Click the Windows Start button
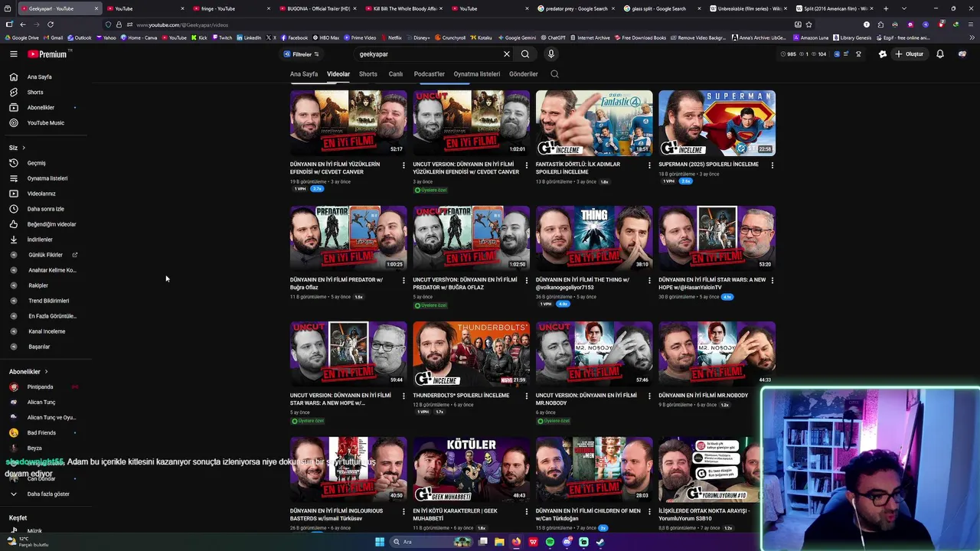Screen dimensions: 980x551 [x=380, y=542]
